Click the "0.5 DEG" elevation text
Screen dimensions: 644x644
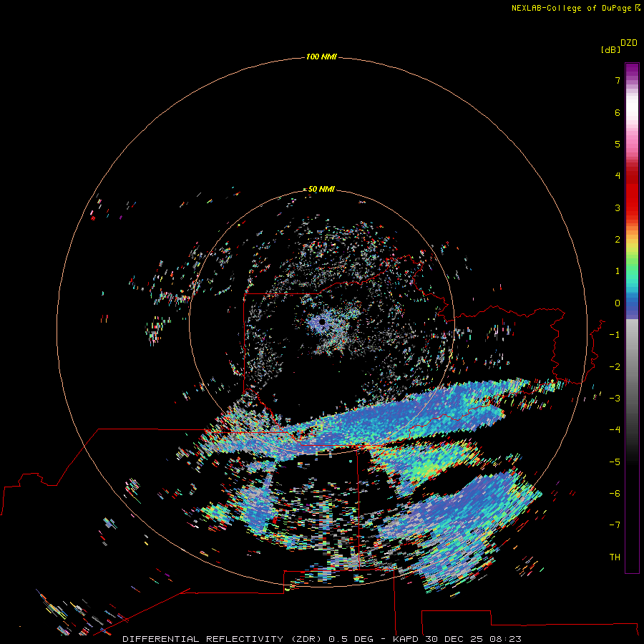(351, 639)
